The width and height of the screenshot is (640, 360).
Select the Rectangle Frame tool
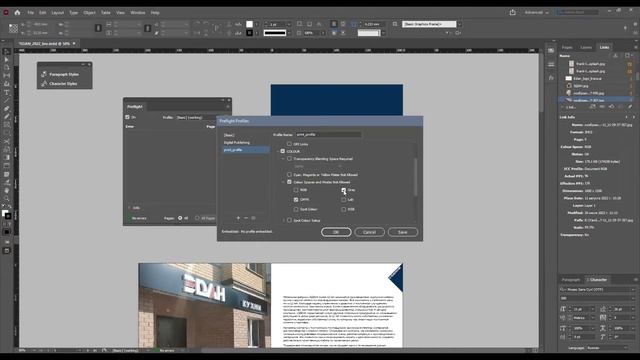7,125
